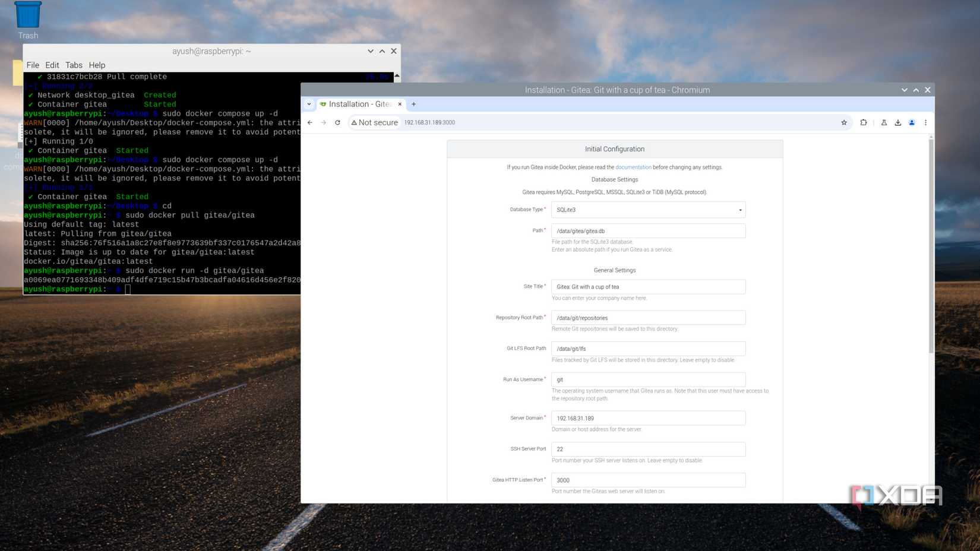Reload the Gitea installation page
Screen dimensions: 980x551
pos(337,122)
